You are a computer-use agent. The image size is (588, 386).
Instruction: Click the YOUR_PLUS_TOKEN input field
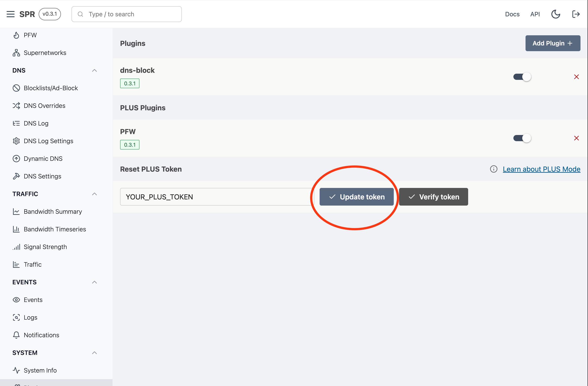[216, 197]
